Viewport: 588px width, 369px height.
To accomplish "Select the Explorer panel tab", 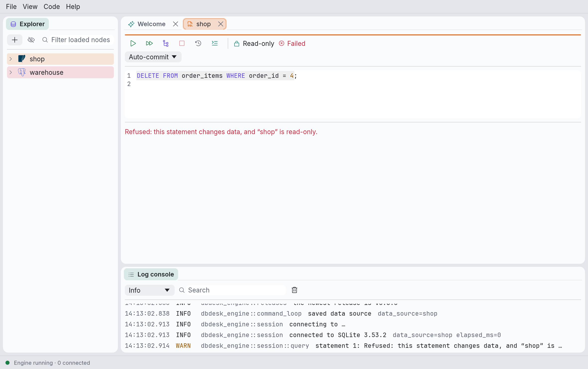I will coord(27,24).
